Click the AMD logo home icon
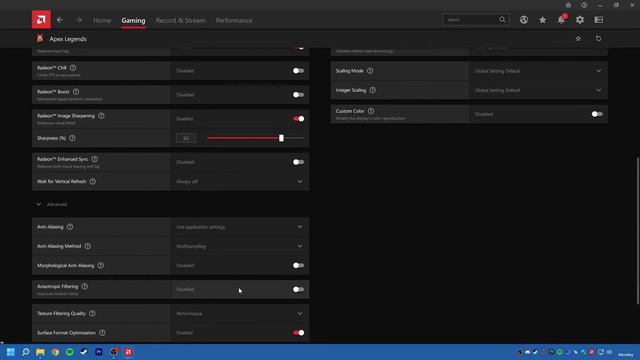Image resolution: width=640 pixels, height=360 pixels. pyautogui.click(x=41, y=20)
